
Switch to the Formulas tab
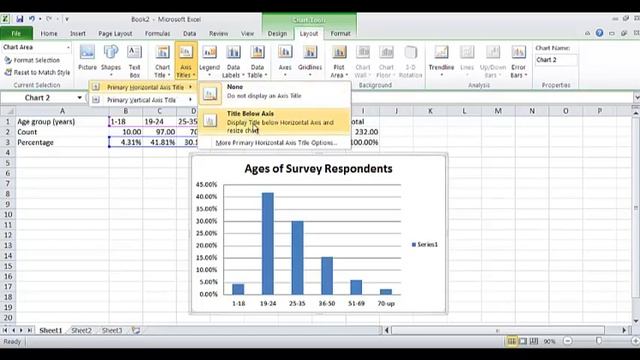157,33
